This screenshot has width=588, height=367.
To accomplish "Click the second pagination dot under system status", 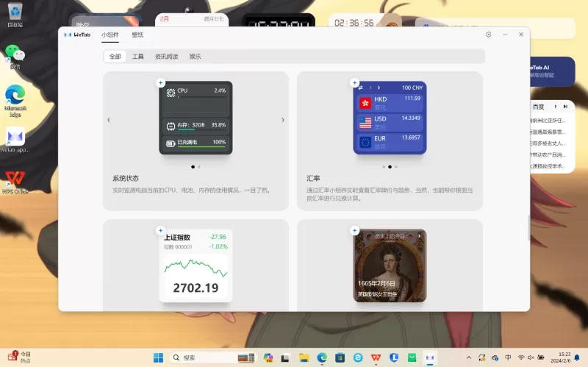I will point(199,167).
